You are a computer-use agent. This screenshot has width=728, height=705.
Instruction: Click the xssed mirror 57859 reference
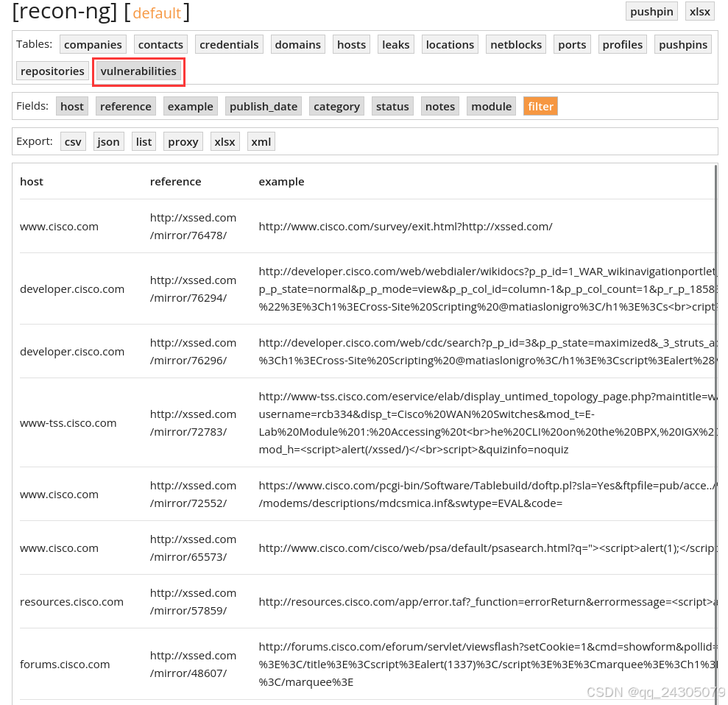coord(193,601)
